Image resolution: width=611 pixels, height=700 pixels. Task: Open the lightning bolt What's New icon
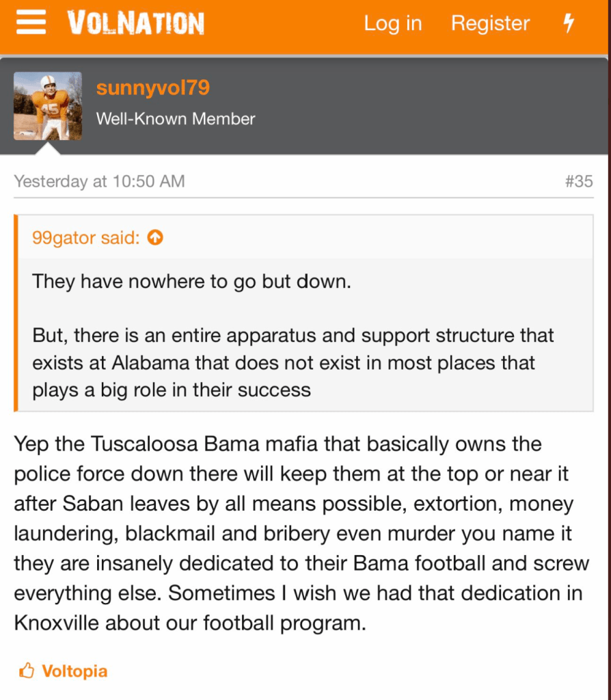[x=568, y=24]
